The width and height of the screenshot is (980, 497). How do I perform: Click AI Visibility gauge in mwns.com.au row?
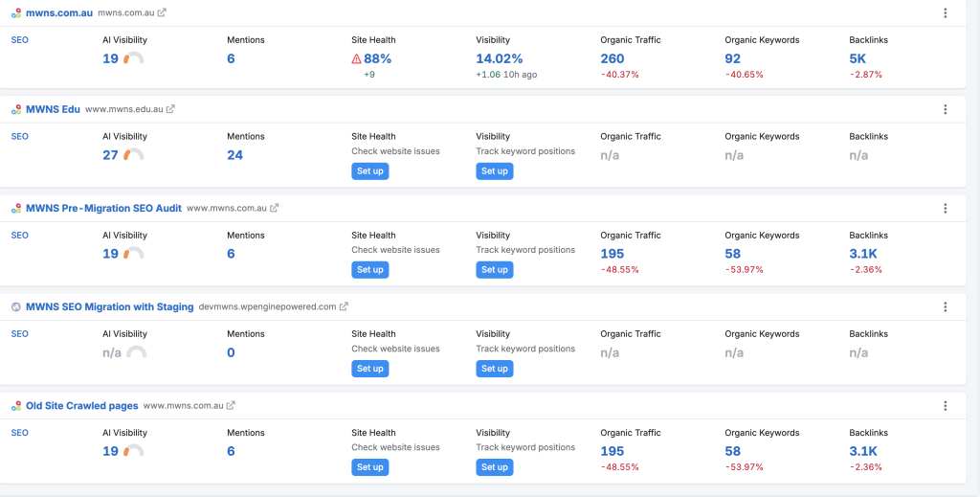[x=134, y=58]
